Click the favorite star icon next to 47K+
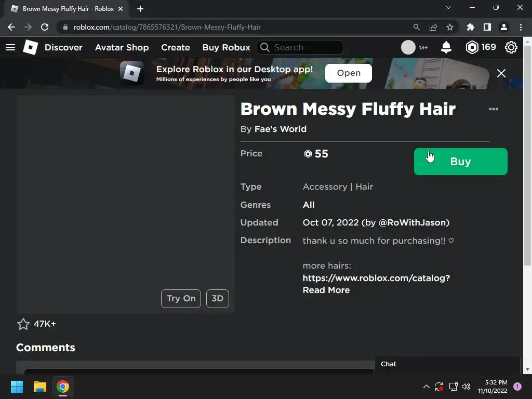Screen dimensions: 532x399 coord(23,324)
